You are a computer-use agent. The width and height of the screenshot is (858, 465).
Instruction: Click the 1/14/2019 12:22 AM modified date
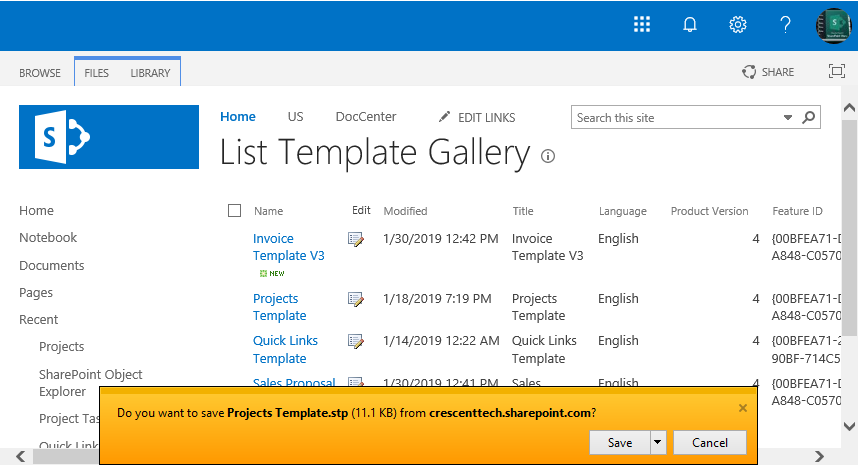[441, 341]
